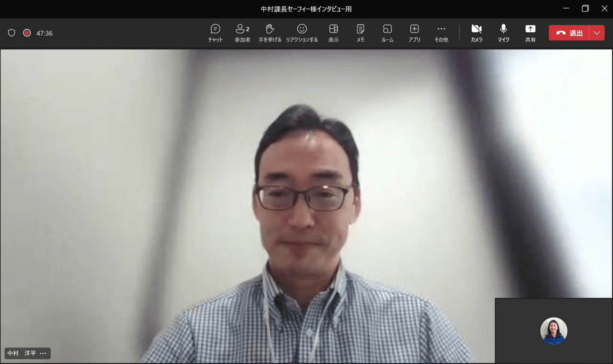613x364 pixels.
Task: Raise your hand with 手を挙げる
Action: click(270, 33)
